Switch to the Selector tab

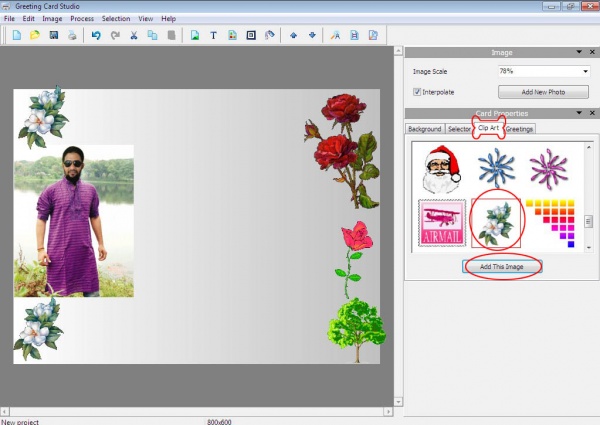pyautogui.click(x=459, y=129)
